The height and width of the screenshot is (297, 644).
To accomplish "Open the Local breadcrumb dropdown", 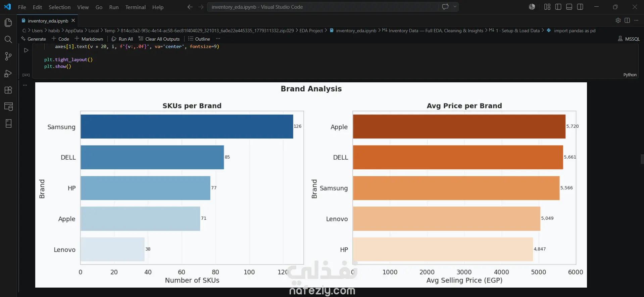I will 94,31.
